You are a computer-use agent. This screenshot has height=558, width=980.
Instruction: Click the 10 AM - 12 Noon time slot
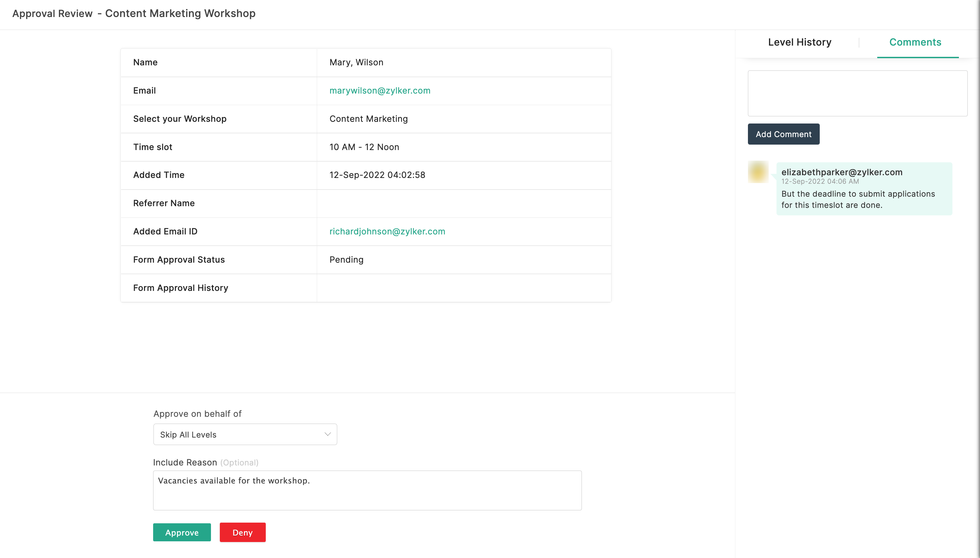click(364, 147)
